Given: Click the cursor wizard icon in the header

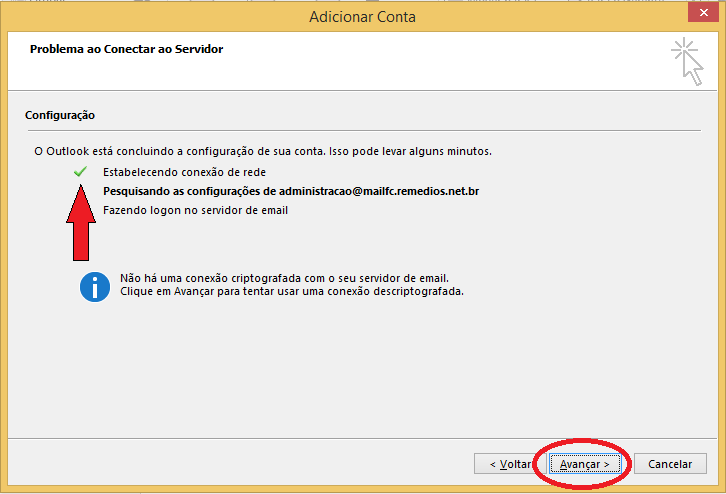Looking at the screenshot, I should coord(688,62).
